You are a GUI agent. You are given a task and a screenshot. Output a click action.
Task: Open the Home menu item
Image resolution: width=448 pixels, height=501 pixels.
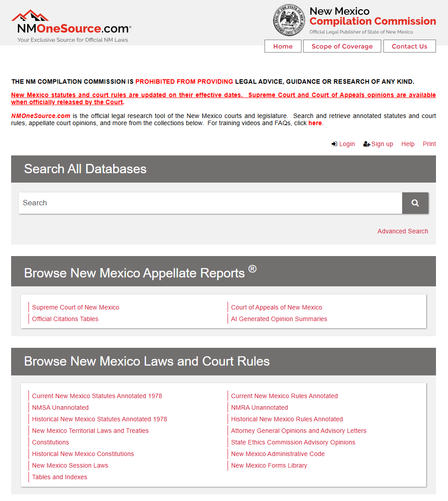click(283, 46)
